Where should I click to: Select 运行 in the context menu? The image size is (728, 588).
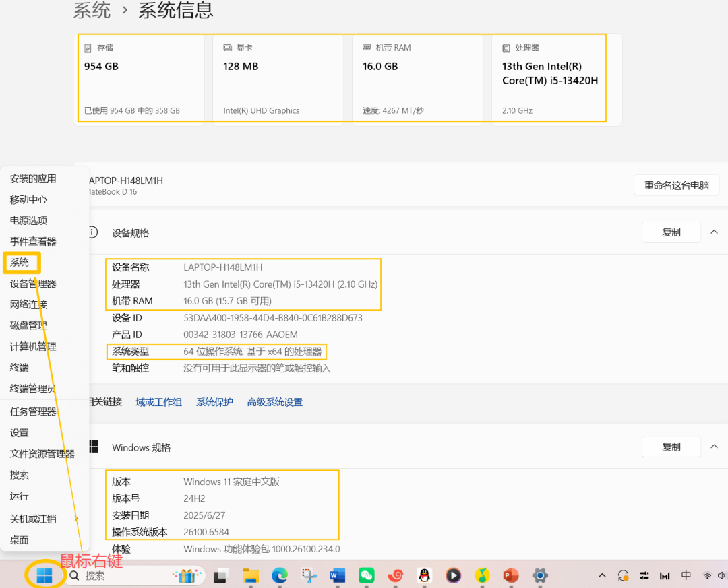point(20,496)
